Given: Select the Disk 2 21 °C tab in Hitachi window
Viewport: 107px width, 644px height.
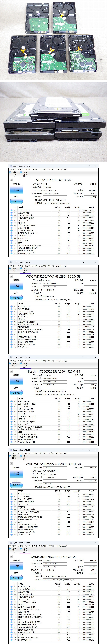Looking at the screenshot, I should point(25,365).
